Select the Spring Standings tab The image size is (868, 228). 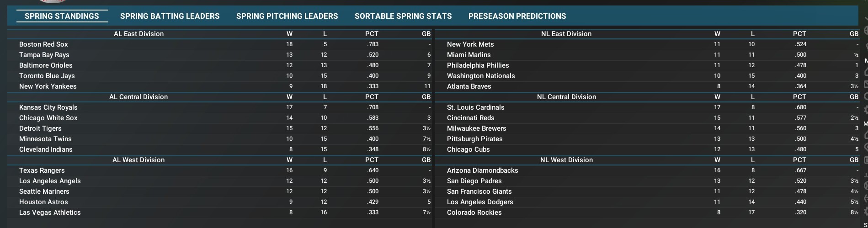pos(62,16)
